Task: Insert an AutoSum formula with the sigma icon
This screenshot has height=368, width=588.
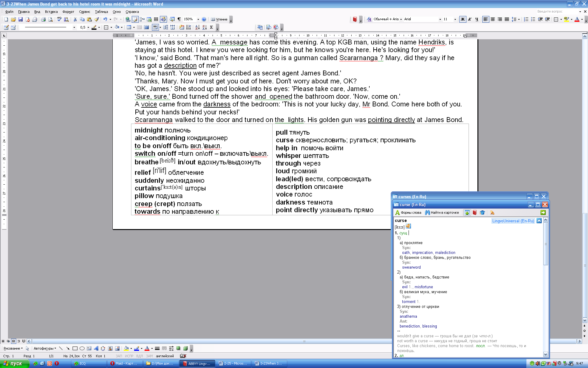Action: [212, 27]
